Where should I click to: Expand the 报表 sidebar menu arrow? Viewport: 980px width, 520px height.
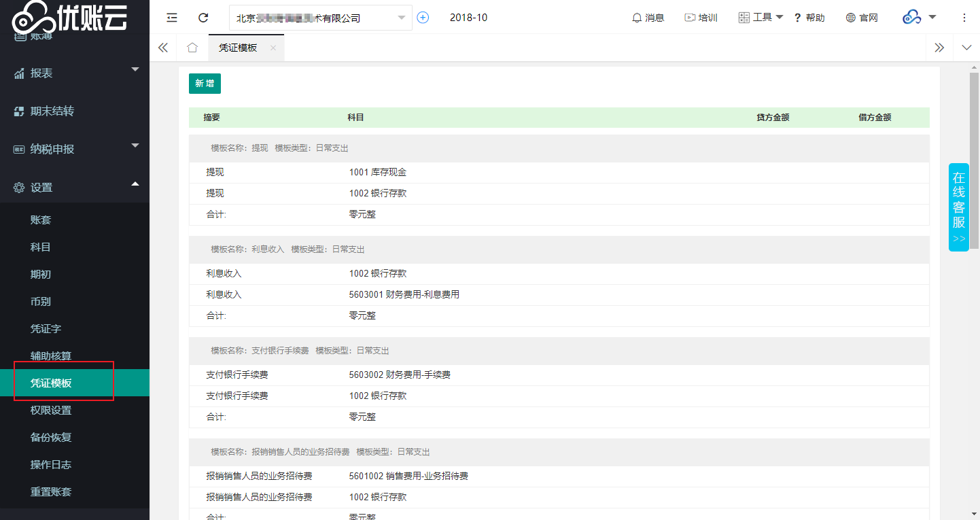135,69
